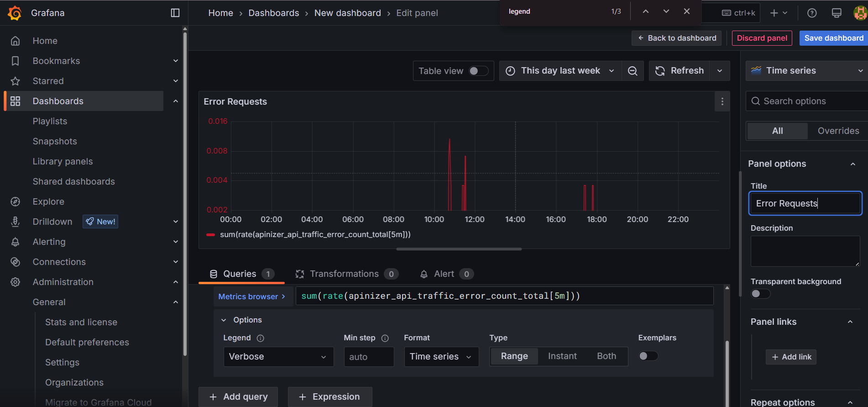Click Add link button
Screen dimensions: 868x407
[x=791, y=357]
